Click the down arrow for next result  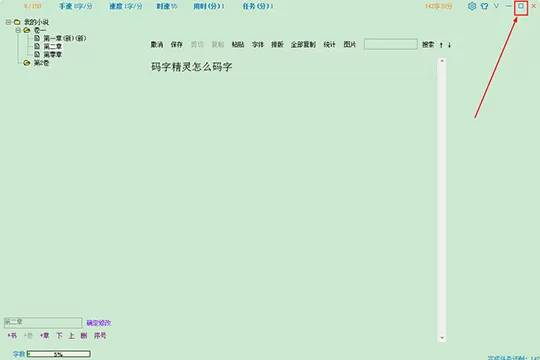pos(449,45)
